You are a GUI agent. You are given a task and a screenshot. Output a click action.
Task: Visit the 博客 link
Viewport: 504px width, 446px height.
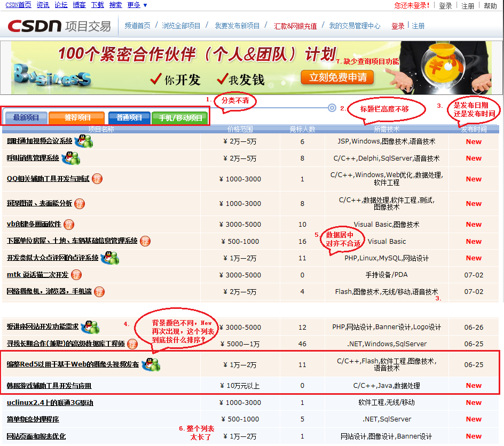(79, 5)
